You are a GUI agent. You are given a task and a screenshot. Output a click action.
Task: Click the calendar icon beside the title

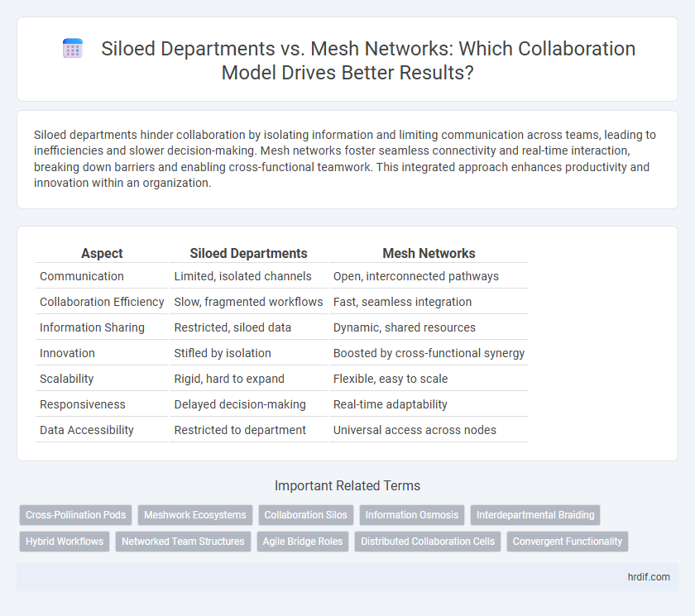pyautogui.click(x=73, y=48)
